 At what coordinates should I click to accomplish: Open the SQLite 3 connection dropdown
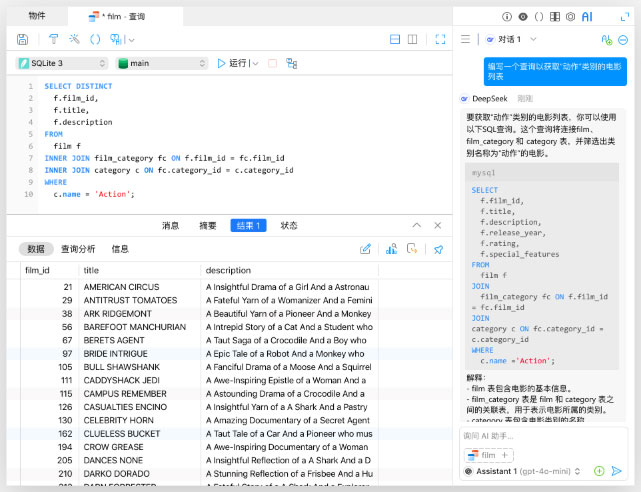(62, 63)
